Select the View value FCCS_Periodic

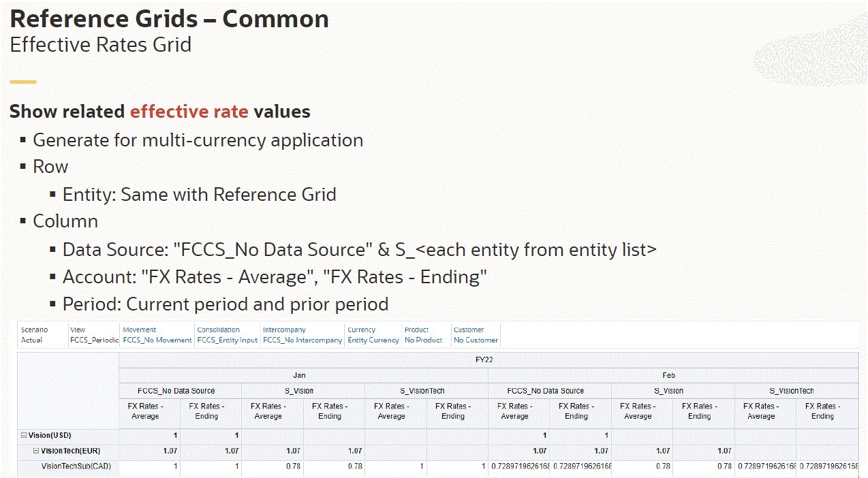pos(95,340)
